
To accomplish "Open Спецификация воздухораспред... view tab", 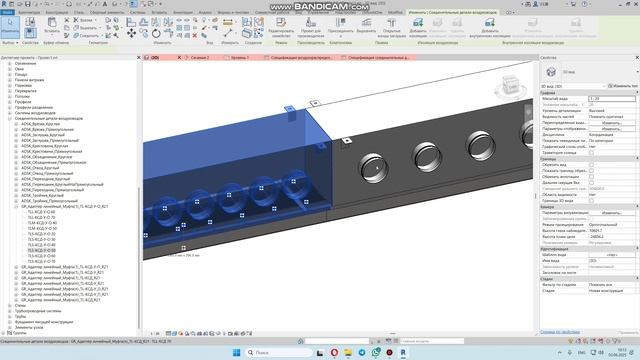I will coord(301,58).
